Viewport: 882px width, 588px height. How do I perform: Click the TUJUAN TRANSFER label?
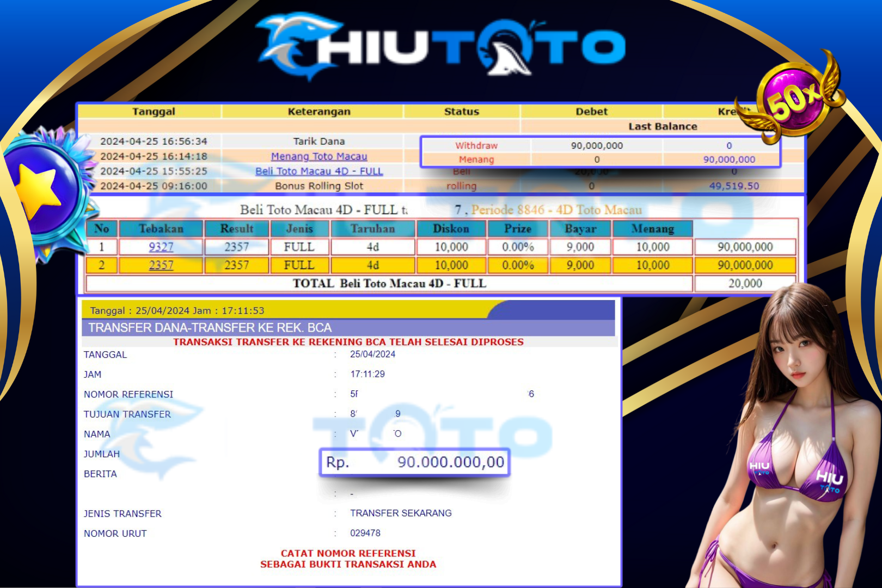(x=127, y=414)
